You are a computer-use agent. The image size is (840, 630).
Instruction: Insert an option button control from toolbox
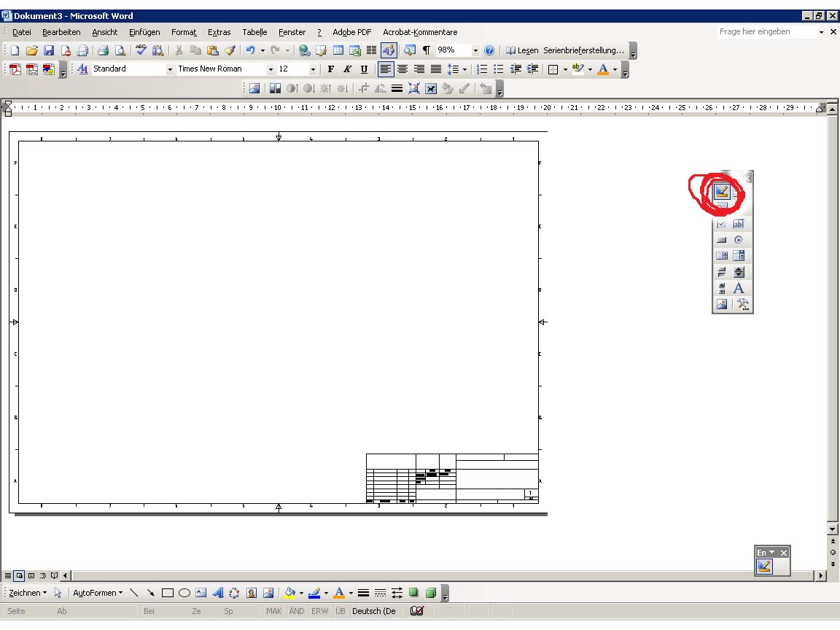tap(738, 240)
